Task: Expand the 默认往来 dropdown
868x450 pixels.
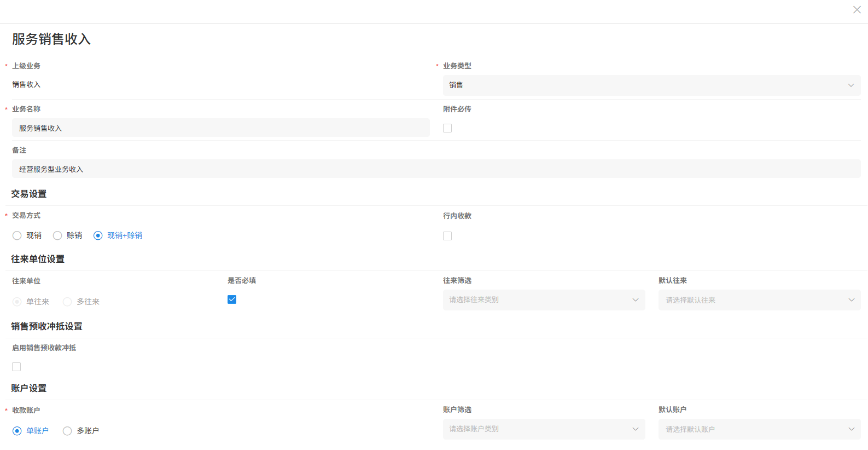Action: coord(759,300)
